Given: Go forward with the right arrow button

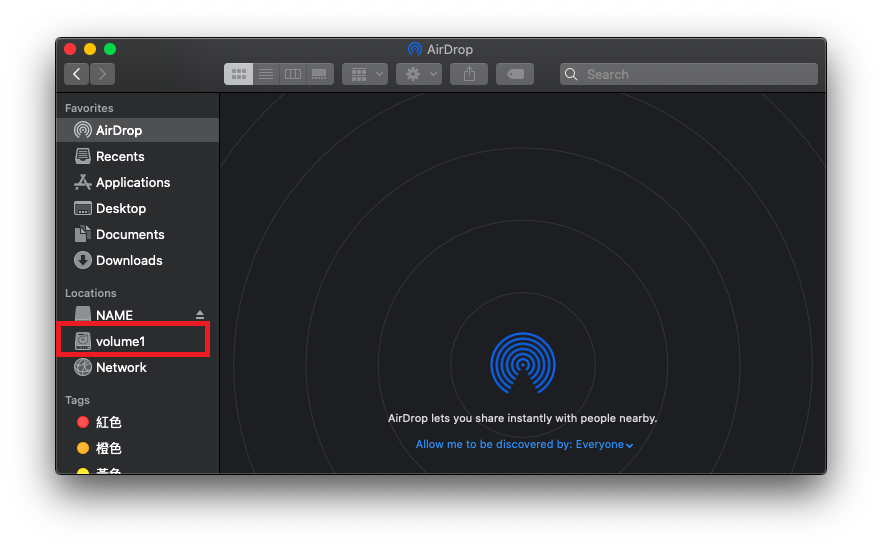Looking at the screenshot, I should pos(102,74).
